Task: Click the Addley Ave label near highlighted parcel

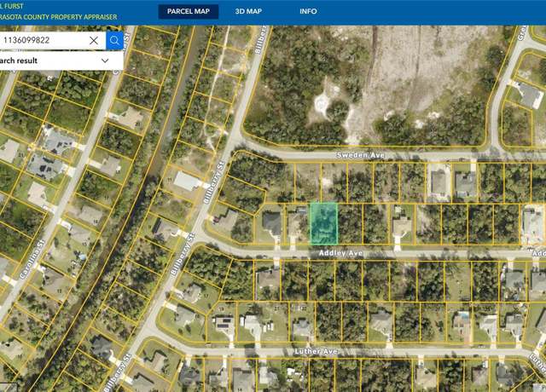Action: pyautogui.click(x=340, y=253)
